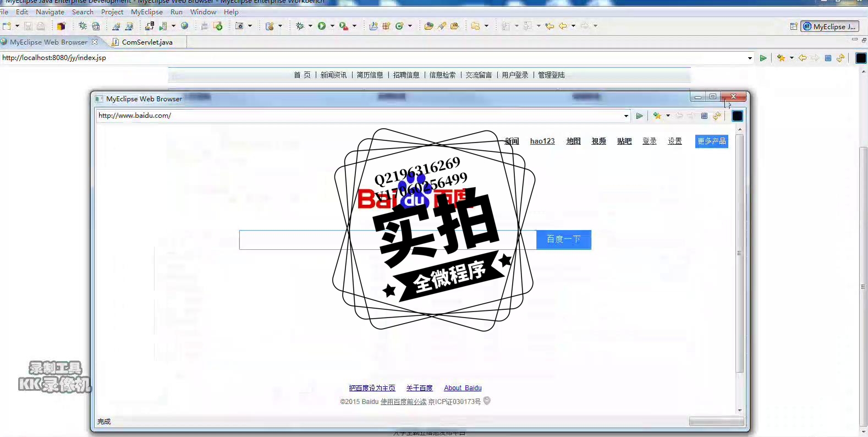The image size is (868, 437).
Task: Open the Project menu
Action: point(112,12)
